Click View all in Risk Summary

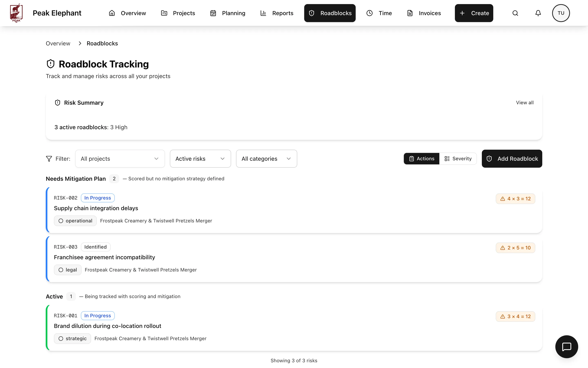click(525, 103)
